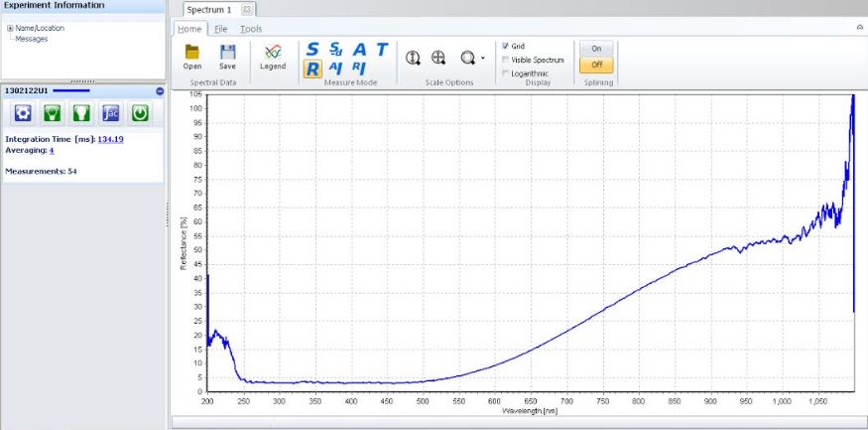Screen dimensions: 868x430
Task: Enable the Visible Spectrum checkbox
Action: click(x=506, y=60)
